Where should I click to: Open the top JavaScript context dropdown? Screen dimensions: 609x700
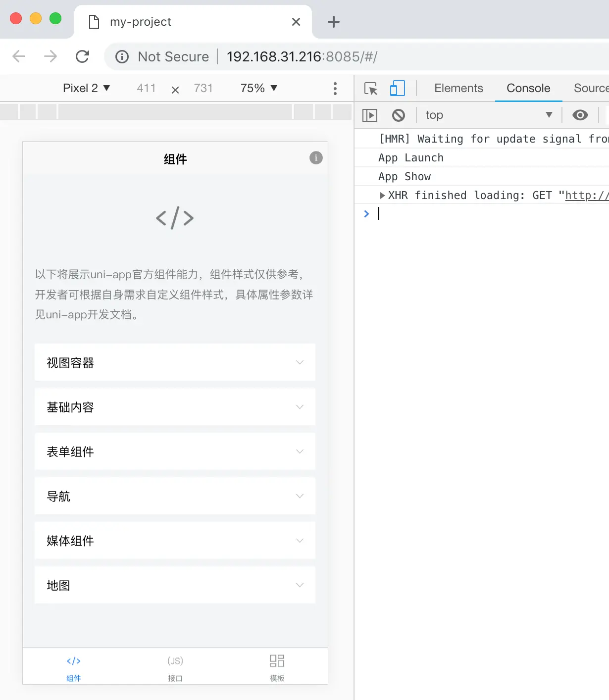[489, 115]
